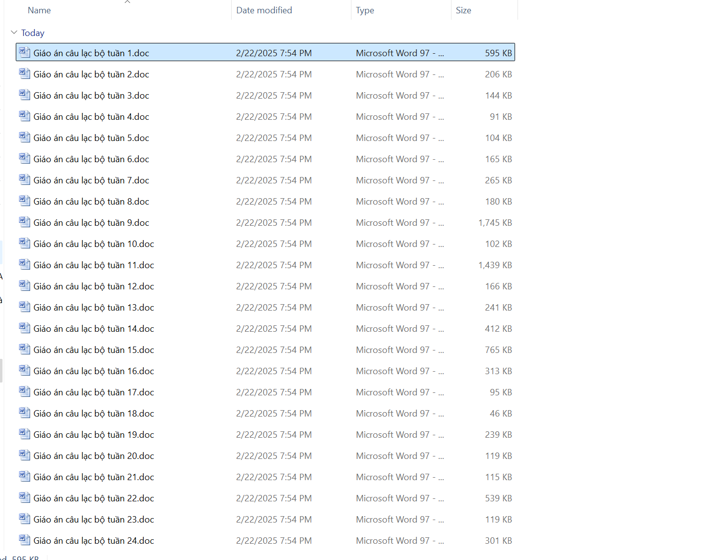
Task: Click the Word icon of tuần 1.doc
Action: coord(25,52)
